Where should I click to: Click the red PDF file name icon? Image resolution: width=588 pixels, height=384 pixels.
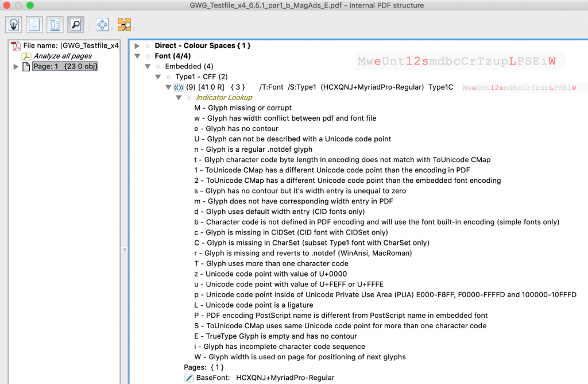coord(16,45)
